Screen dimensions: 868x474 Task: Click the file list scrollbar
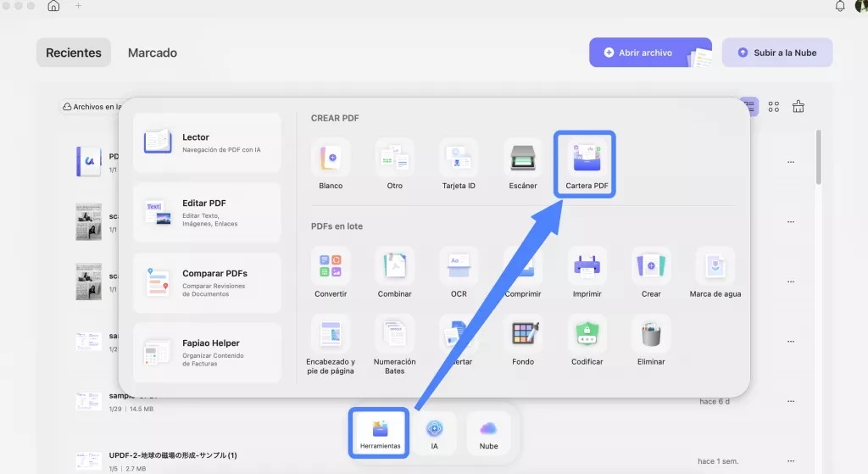point(818,158)
